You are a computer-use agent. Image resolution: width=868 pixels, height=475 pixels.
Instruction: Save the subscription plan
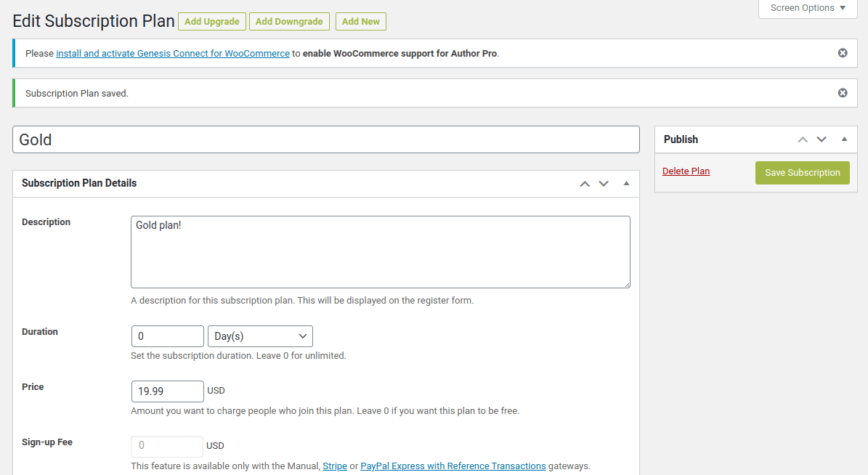pos(802,173)
